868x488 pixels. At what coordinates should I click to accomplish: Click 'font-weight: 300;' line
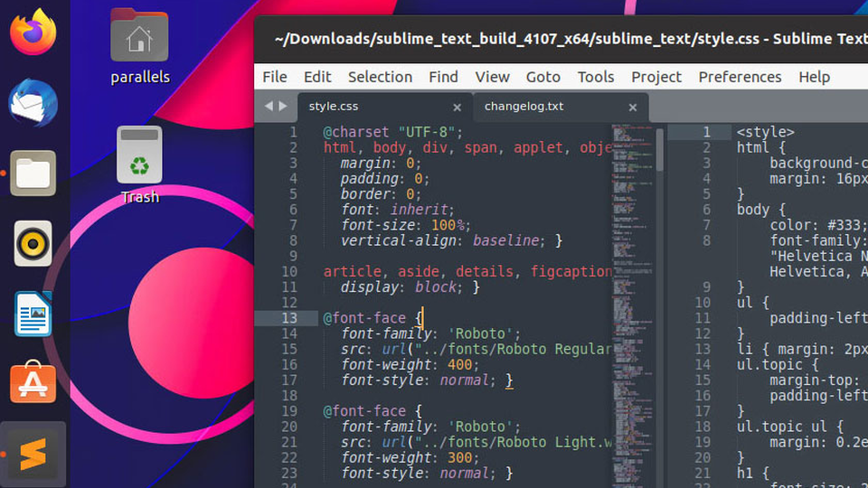pyautogui.click(x=410, y=457)
